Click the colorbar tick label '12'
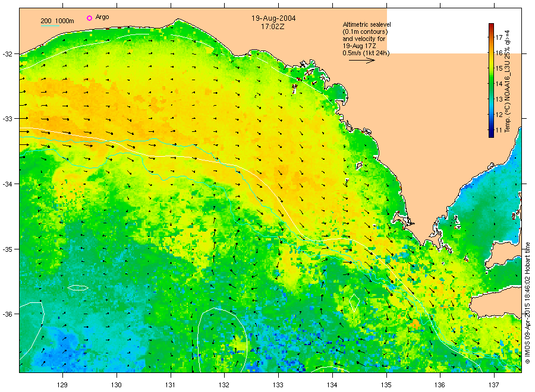This screenshot has height=392, width=535. point(499,115)
